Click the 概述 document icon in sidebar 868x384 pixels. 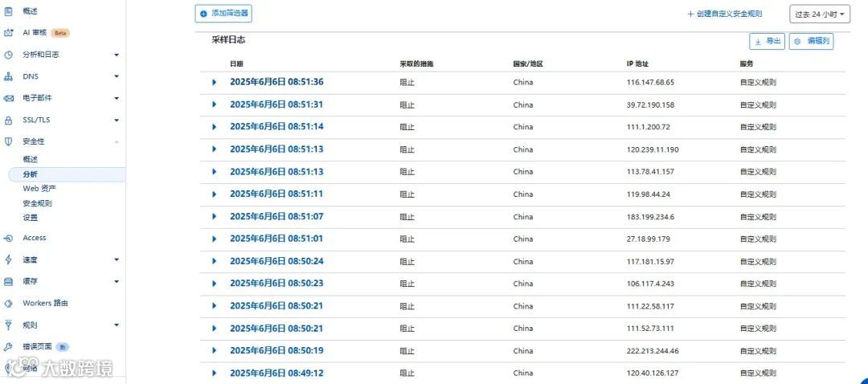pos(8,11)
